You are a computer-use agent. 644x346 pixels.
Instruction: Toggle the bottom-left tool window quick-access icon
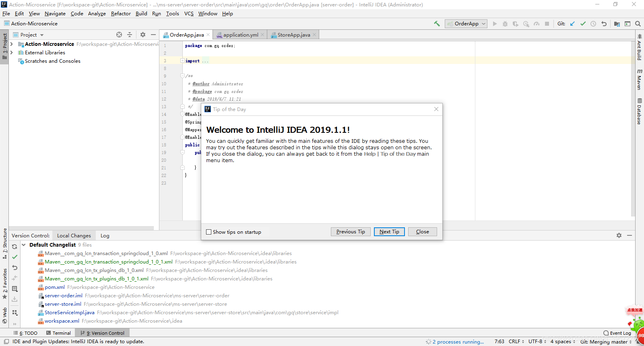tap(6, 342)
